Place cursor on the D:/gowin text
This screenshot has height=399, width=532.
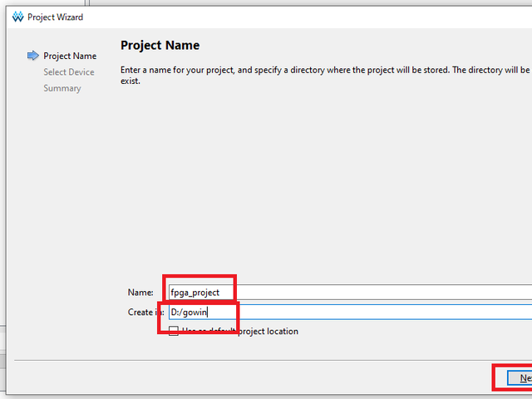(x=188, y=313)
